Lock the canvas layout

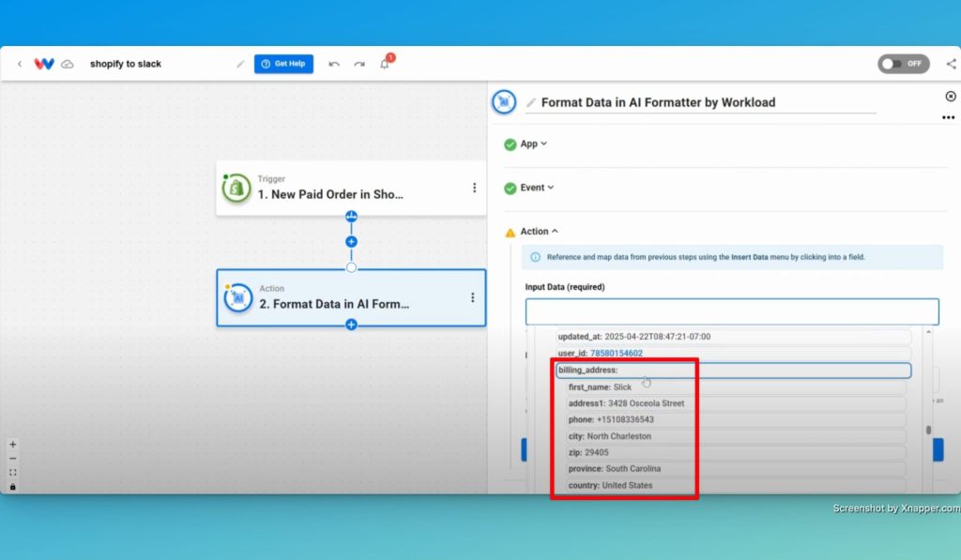13,487
